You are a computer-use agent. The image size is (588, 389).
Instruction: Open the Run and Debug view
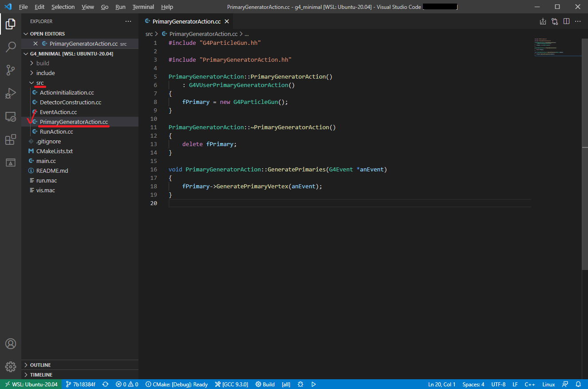(x=11, y=93)
